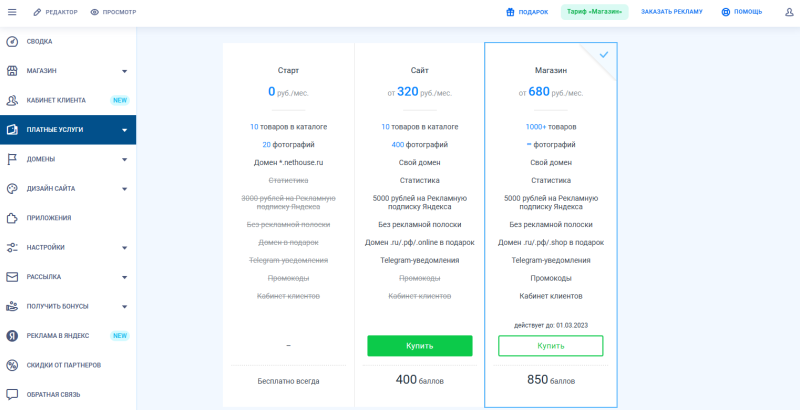Screen dimensions: 800x410
Task: Click the '850 баллов' text
Action: pyautogui.click(x=551, y=380)
